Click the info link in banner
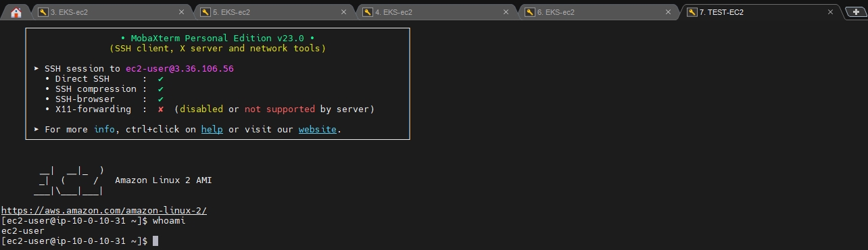Image resolution: width=868 pixels, height=250 pixels. (x=104, y=129)
